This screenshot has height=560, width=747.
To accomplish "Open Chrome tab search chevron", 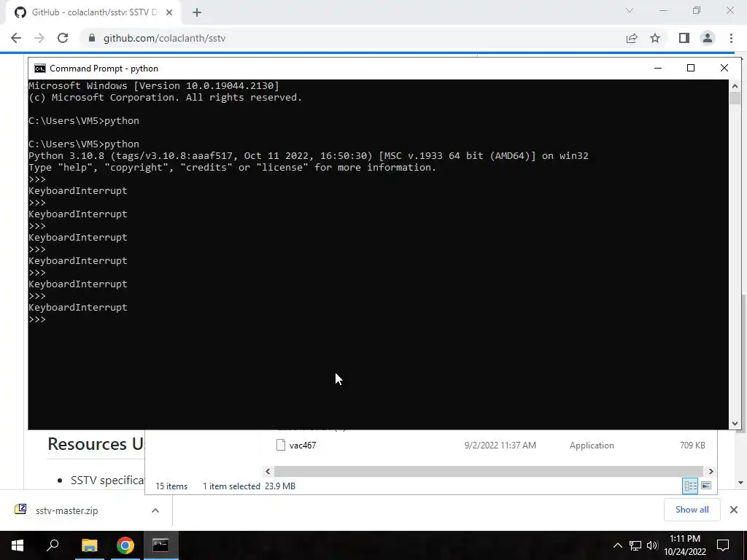I will point(630,10).
